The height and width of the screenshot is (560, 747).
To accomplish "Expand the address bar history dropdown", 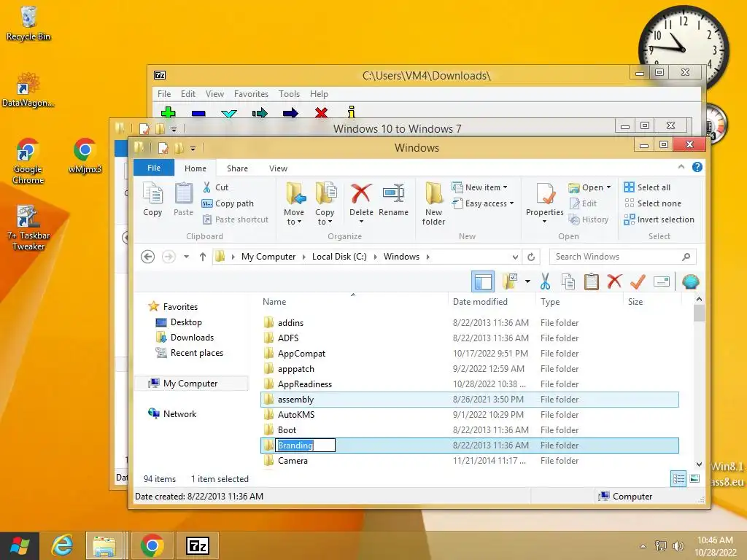I will [515, 257].
